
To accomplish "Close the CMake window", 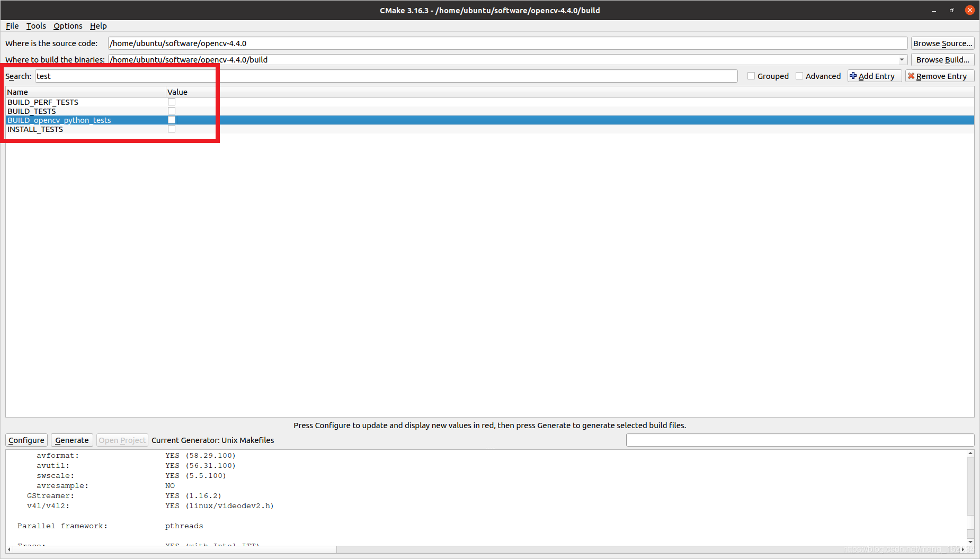I will pyautogui.click(x=970, y=10).
